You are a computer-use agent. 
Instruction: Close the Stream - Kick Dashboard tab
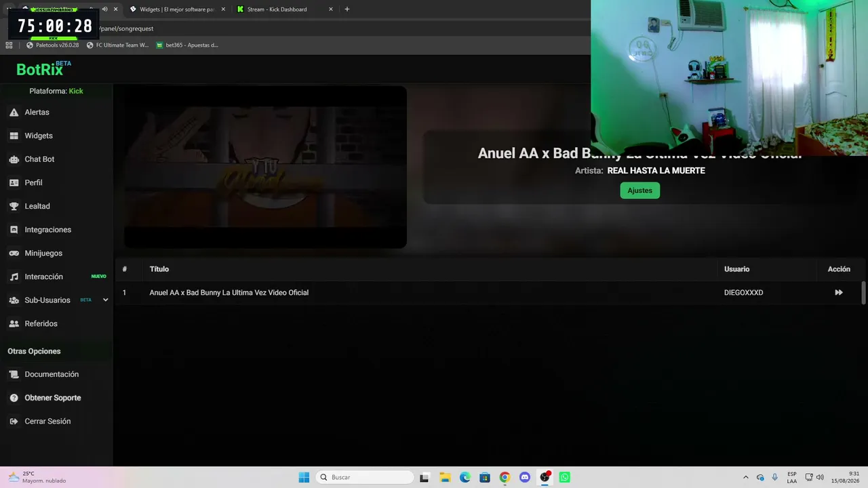click(331, 9)
